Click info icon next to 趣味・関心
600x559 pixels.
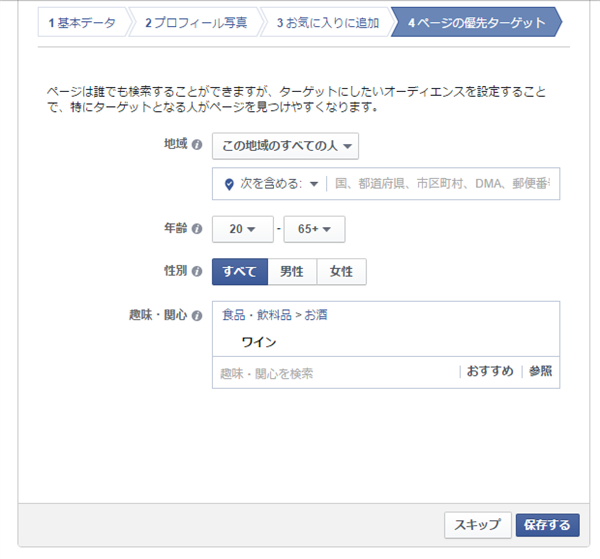(197, 316)
